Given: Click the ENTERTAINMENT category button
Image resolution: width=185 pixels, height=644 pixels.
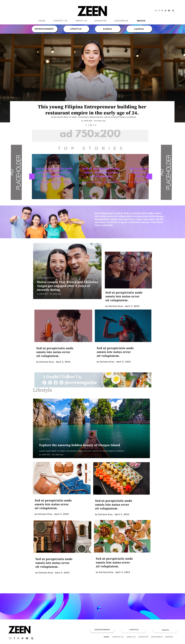Looking at the screenshot, I should tap(44, 29).
